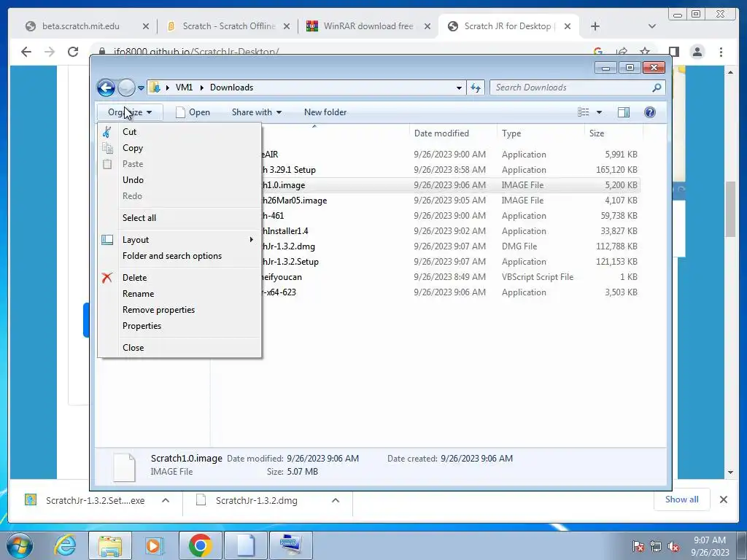This screenshot has height=560, width=747.
Task: Choose Select all from Organize menu
Action: click(x=179, y=218)
